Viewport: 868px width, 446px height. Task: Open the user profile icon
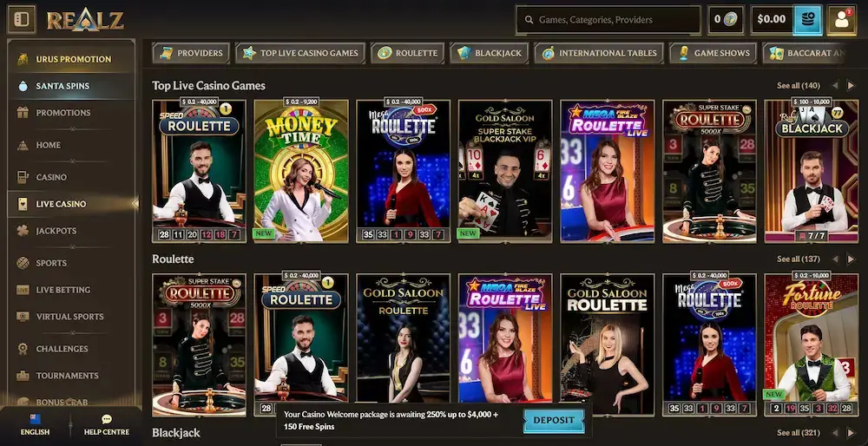pyautogui.click(x=841, y=20)
